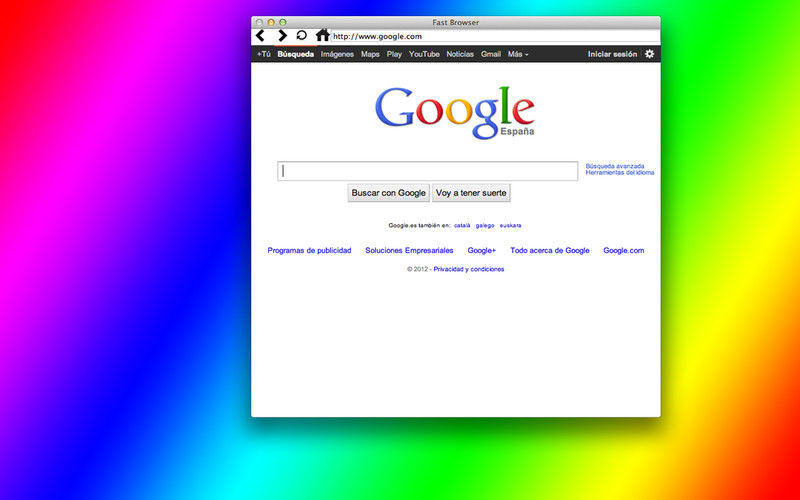Open the +Tú tab
Viewport: 800px width, 500px height.
click(264, 54)
